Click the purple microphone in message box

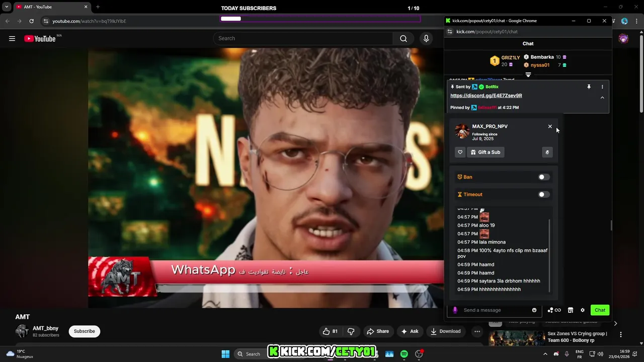point(455,310)
